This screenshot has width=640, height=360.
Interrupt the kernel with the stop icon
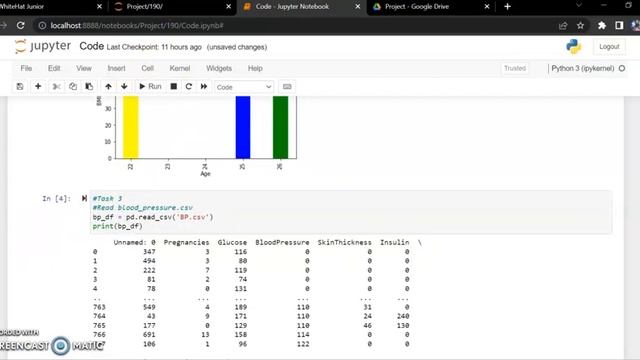coord(173,87)
